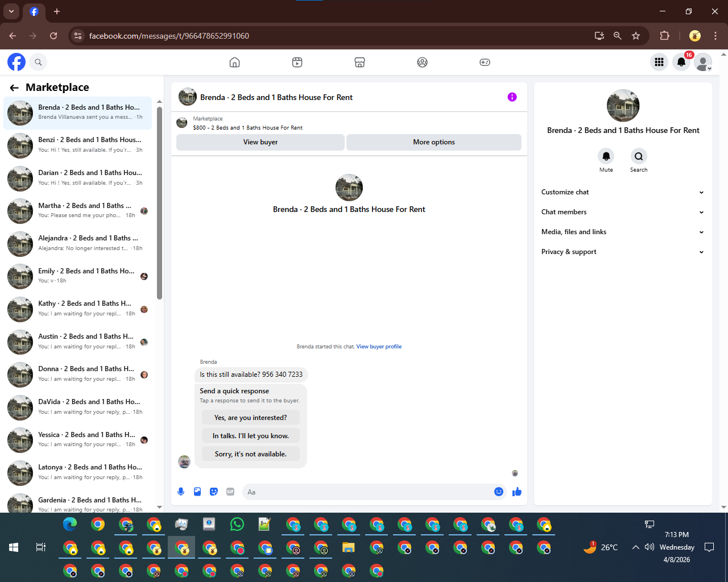This screenshot has width=728, height=582.
Task: Open Facebook search magnifier icon
Action: [38, 62]
